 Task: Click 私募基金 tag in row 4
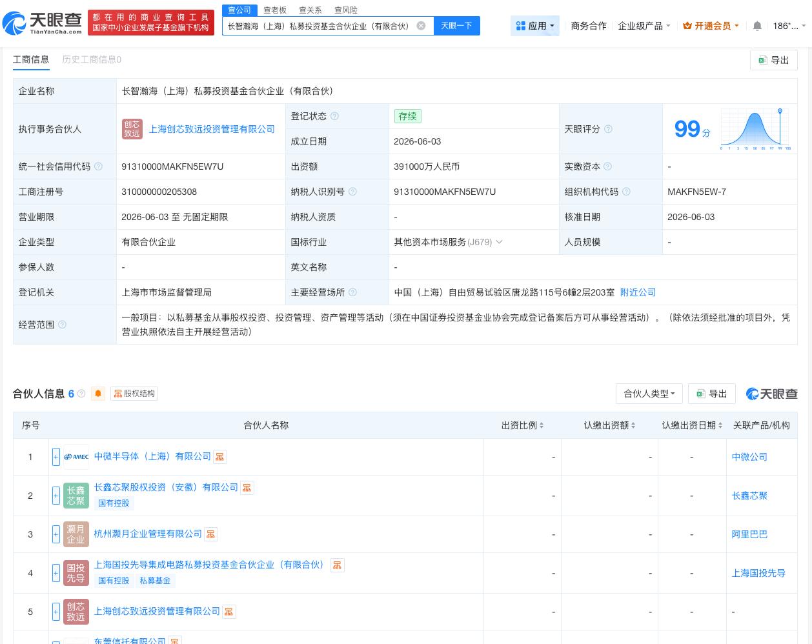coord(155,581)
